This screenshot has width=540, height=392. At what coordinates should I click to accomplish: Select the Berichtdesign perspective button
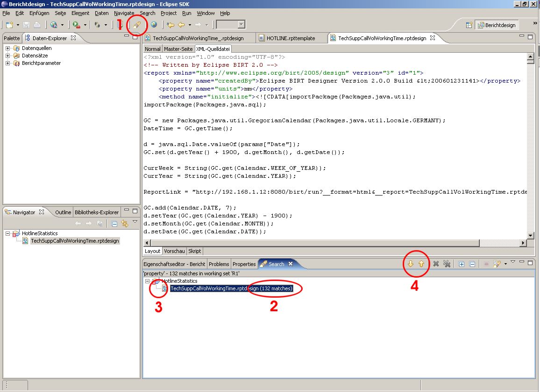[496, 25]
